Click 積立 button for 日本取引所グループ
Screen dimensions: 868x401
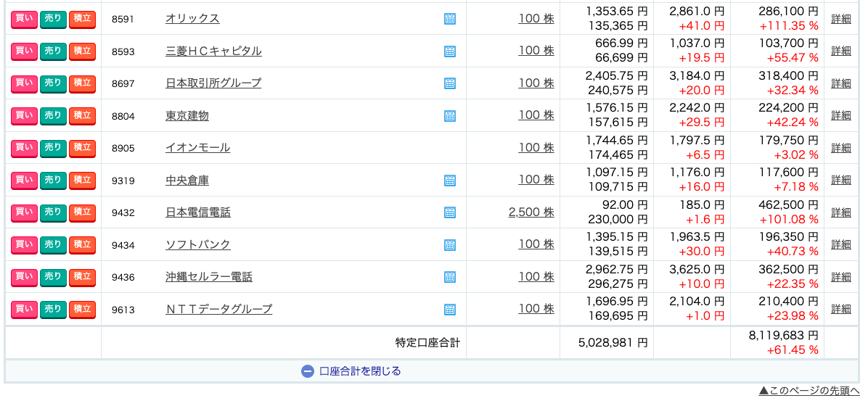[x=83, y=83]
